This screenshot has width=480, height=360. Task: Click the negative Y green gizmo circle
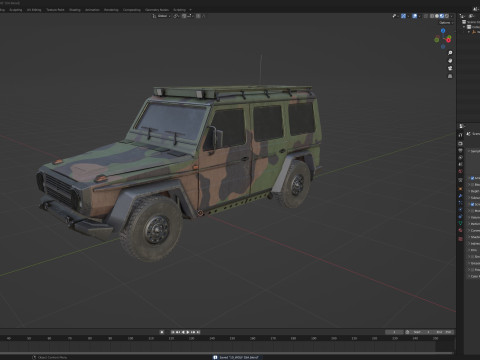tap(437, 40)
